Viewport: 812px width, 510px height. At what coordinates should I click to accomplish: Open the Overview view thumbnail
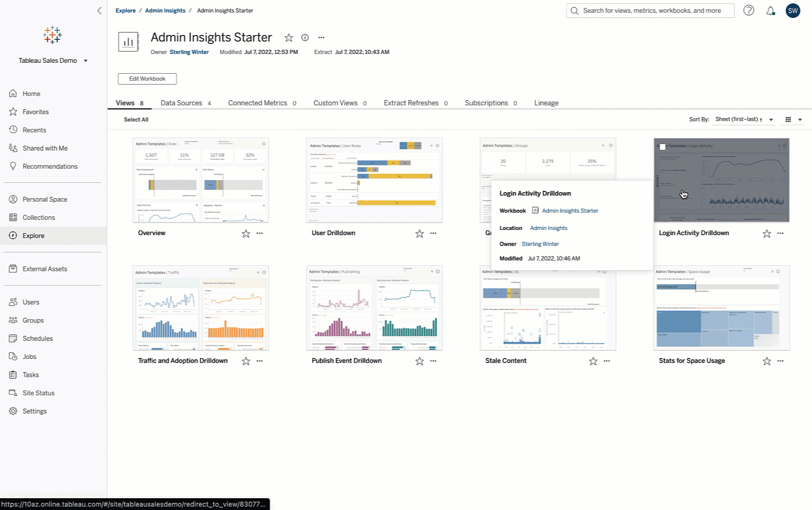click(x=201, y=180)
